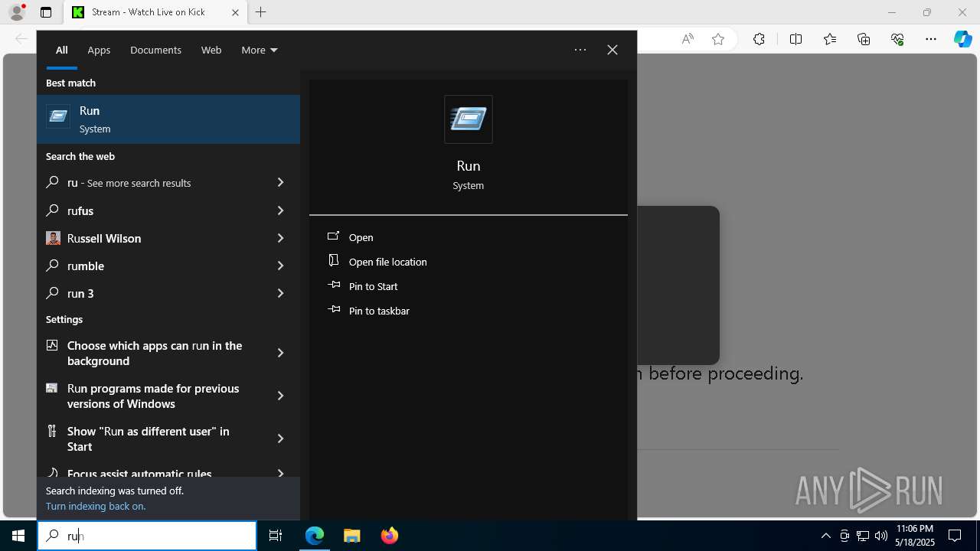980x551 pixels.
Task: Open the Favorites list
Action: [x=830, y=39]
